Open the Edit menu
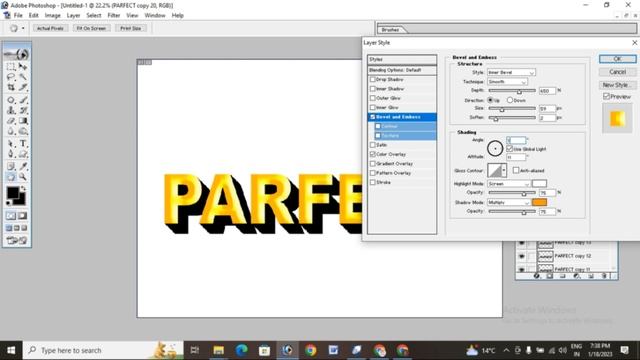Screen dimensions: 640x360 [x=33, y=16]
